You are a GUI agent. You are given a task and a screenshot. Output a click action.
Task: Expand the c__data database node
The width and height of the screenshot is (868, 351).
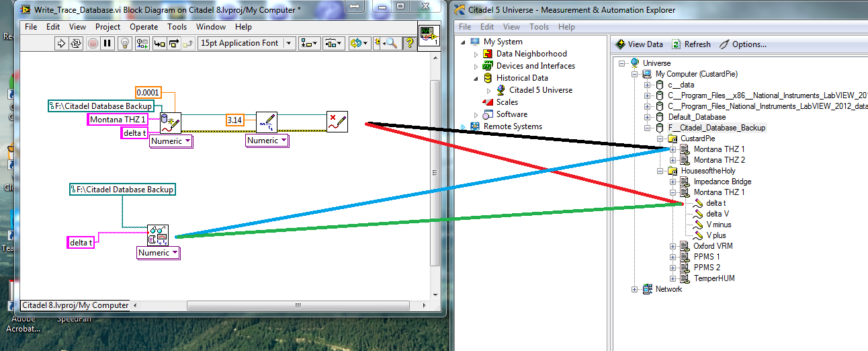(648, 85)
